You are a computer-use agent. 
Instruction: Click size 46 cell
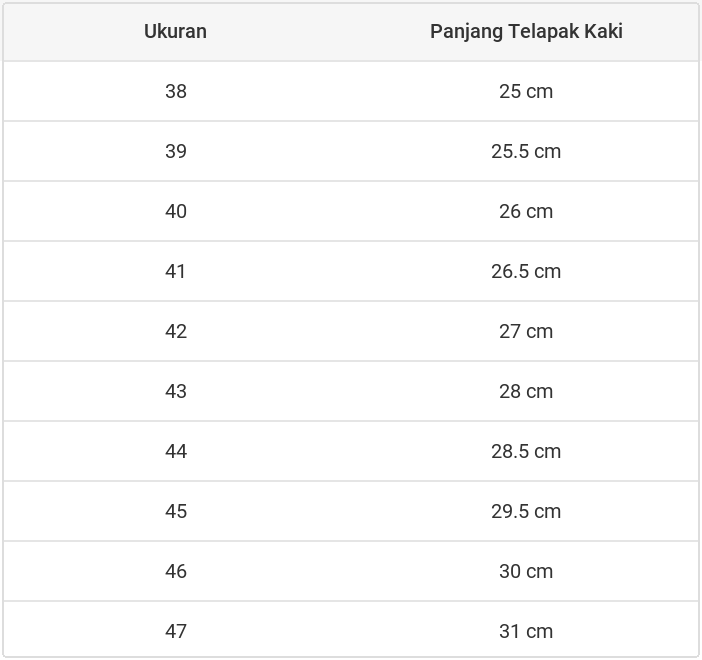point(176,571)
